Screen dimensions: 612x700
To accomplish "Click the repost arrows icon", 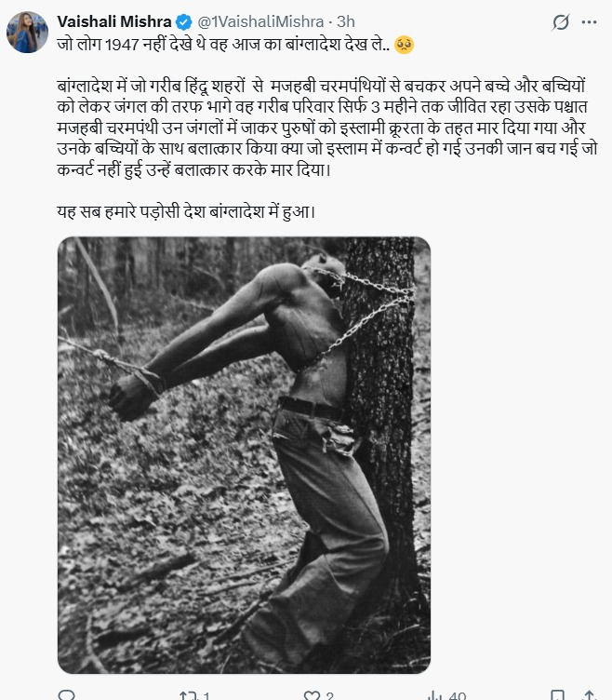I will [x=186, y=695].
